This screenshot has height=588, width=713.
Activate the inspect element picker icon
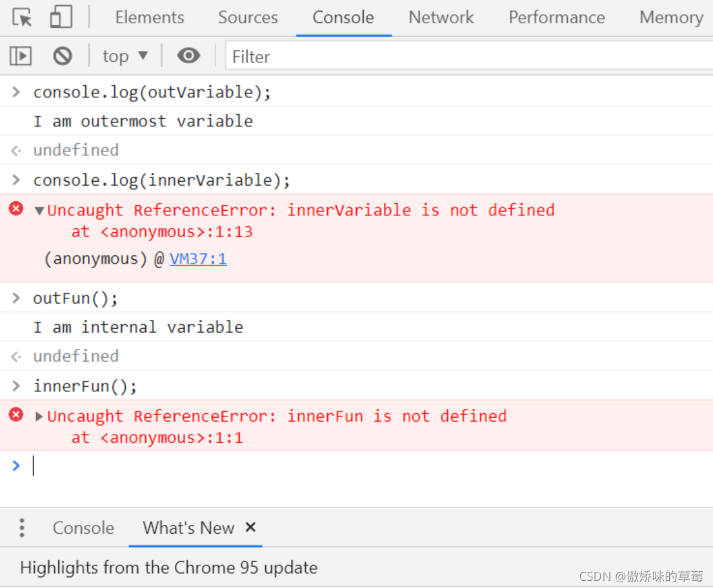[x=22, y=17]
